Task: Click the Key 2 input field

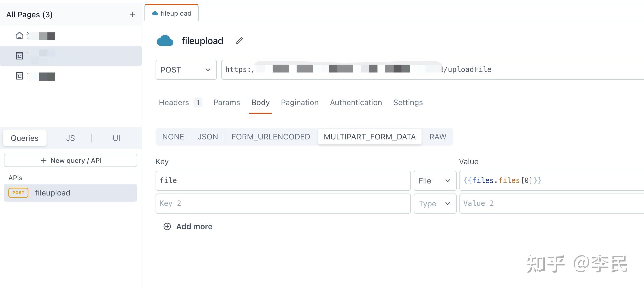Action: click(x=283, y=204)
